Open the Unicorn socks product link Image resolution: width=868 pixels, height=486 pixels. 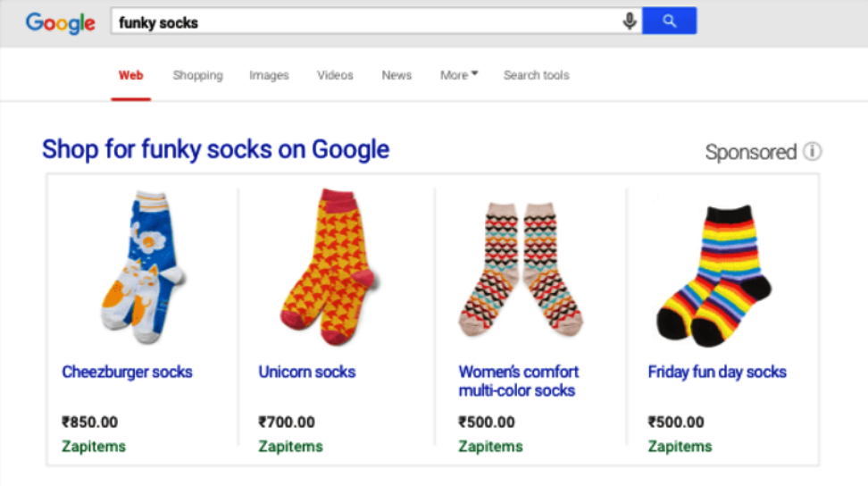pos(307,372)
